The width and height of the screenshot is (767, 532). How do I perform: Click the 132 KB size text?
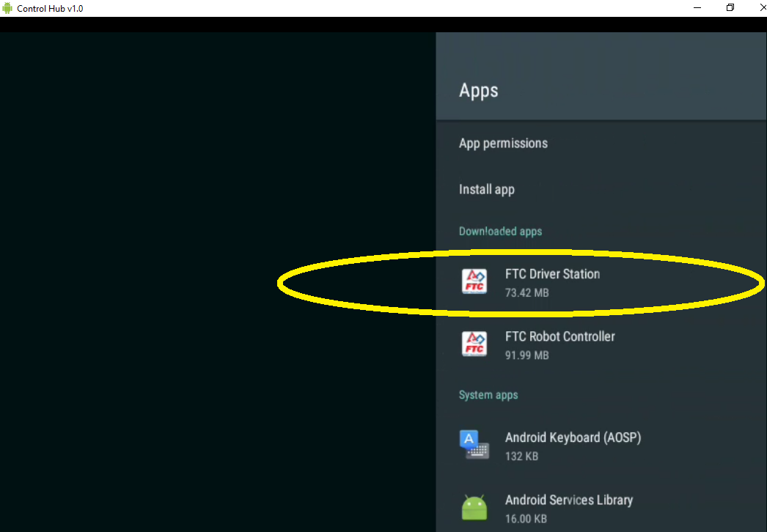tap(521, 457)
